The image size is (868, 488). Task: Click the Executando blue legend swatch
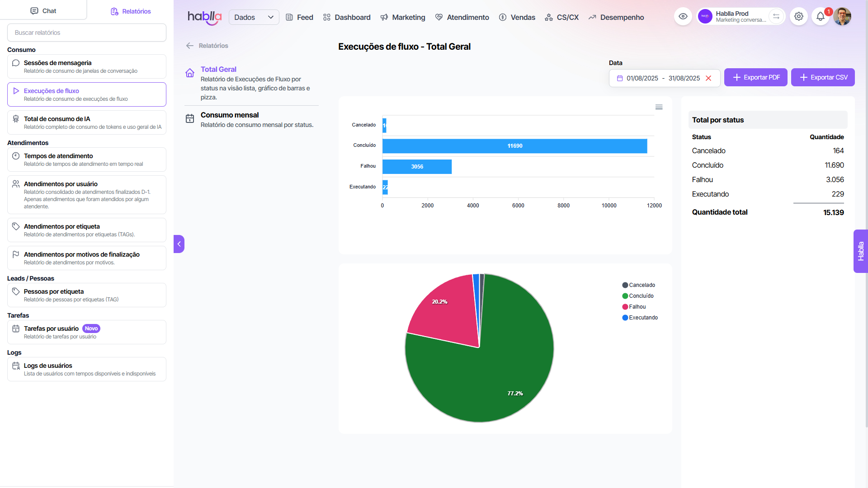pyautogui.click(x=625, y=318)
